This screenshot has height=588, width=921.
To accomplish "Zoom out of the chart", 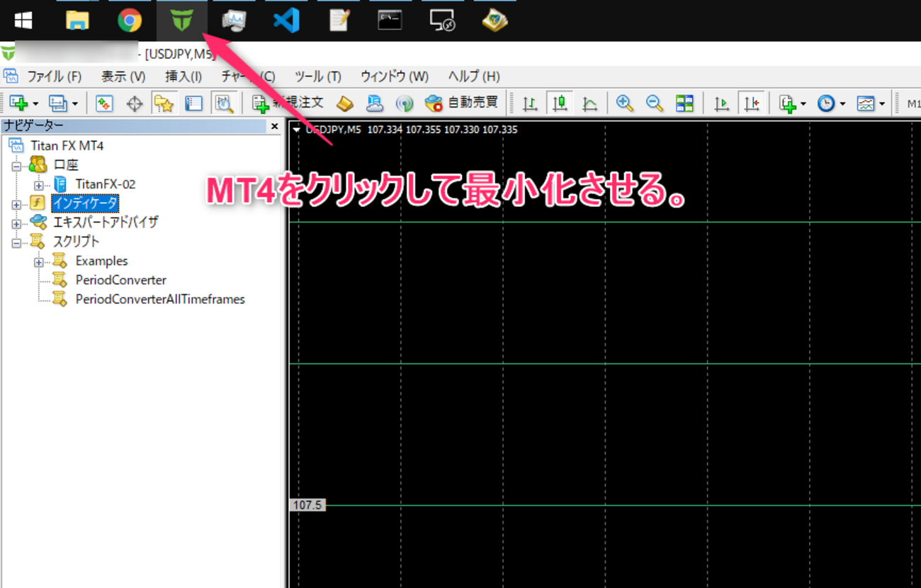I will point(655,103).
